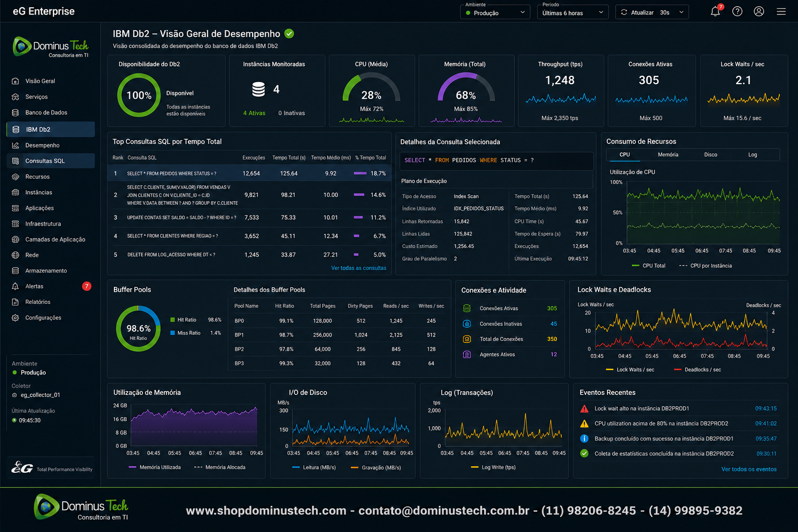This screenshot has width=798, height=532.
Task: Click the Camadas de Aplicação icon
Action: (16, 240)
